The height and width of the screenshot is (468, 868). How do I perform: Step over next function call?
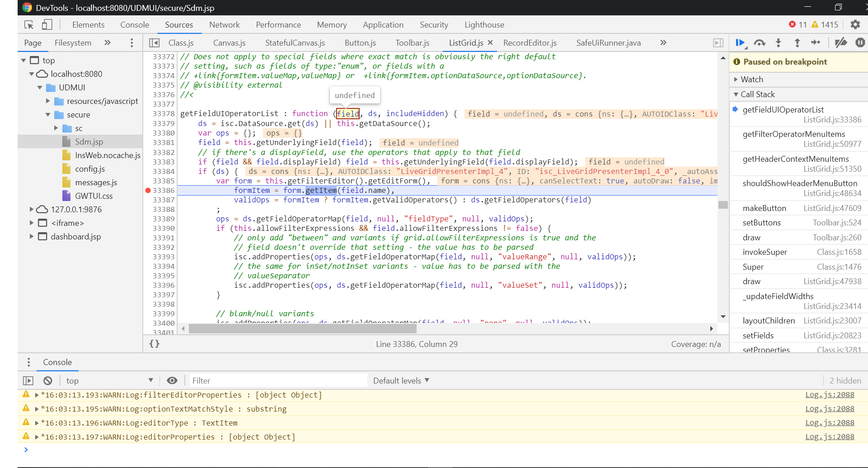[x=760, y=42]
